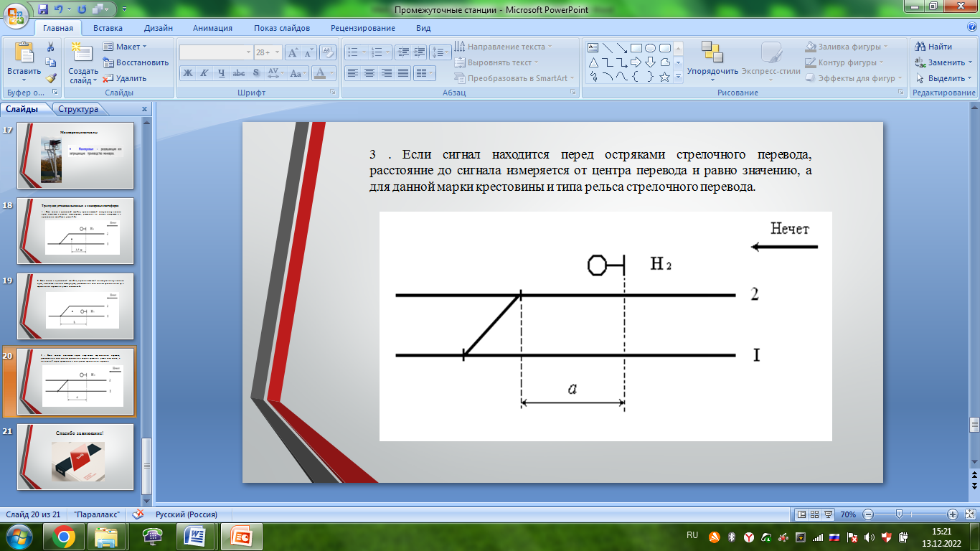The width and height of the screenshot is (980, 551).
Task: Open the line spacing dropdown
Action: click(x=440, y=52)
